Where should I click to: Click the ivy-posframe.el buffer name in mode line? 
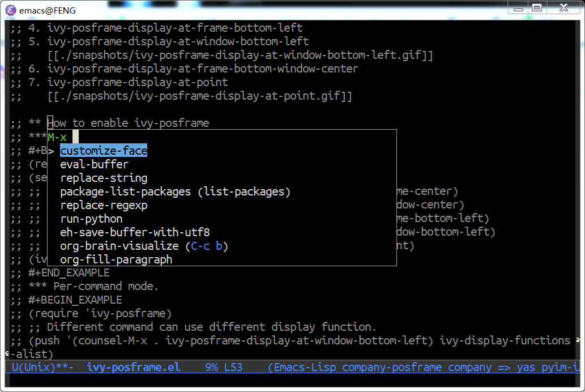point(134,368)
